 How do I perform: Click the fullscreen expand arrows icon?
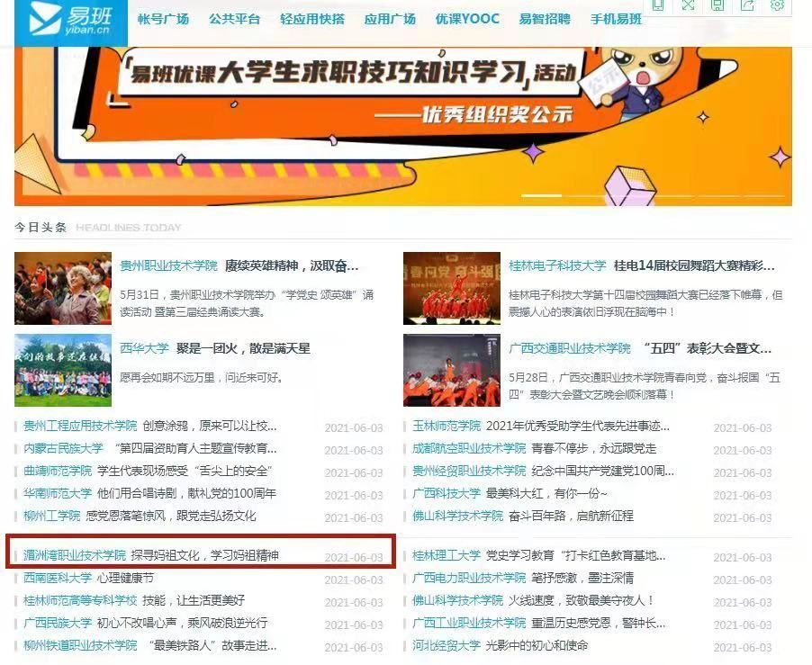click(x=688, y=5)
